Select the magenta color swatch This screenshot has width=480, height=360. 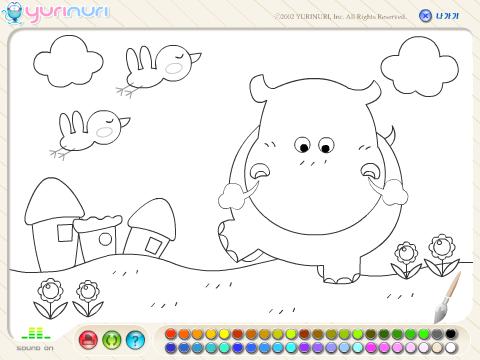pyautogui.click(x=371, y=348)
